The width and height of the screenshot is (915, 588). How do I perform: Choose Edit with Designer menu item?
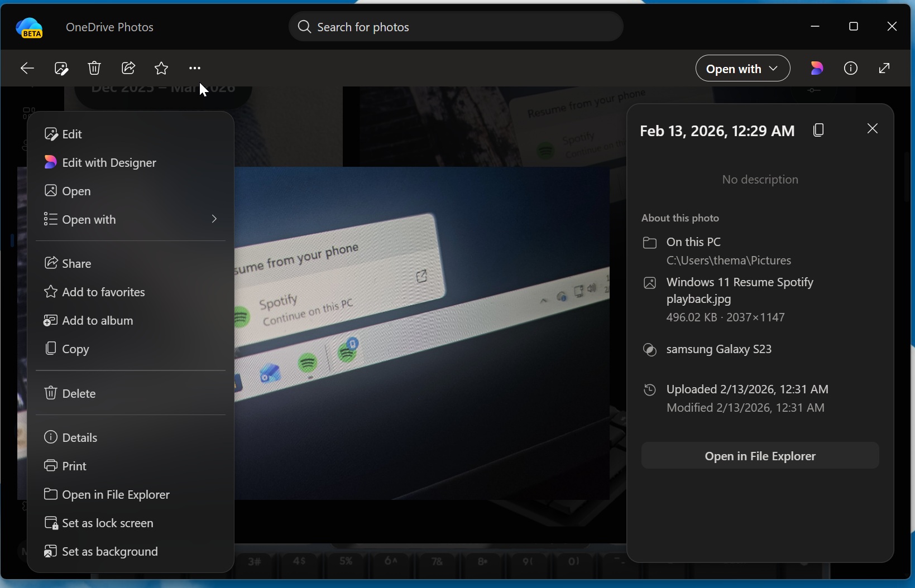click(x=131, y=162)
